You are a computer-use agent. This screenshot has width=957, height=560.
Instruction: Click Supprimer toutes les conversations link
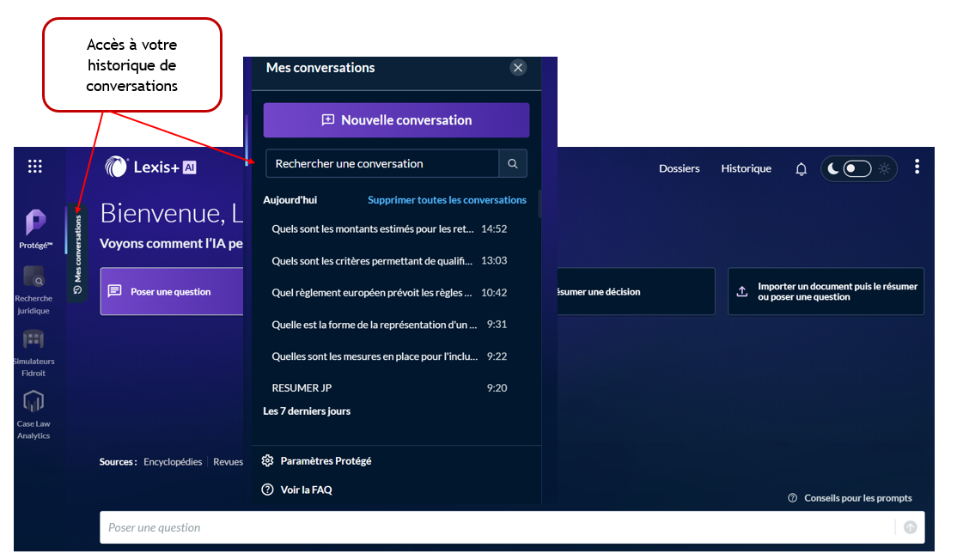coord(447,200)
